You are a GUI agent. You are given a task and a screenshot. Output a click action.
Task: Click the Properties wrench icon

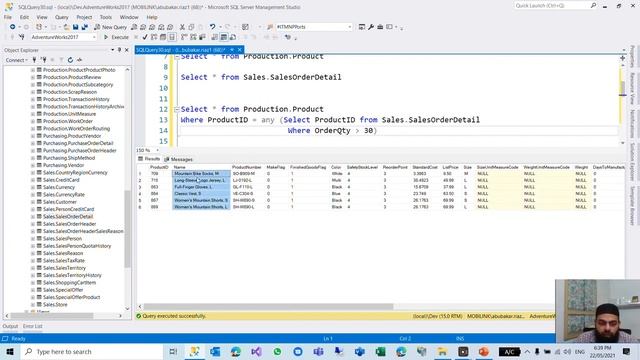click(x=371, y=27)
